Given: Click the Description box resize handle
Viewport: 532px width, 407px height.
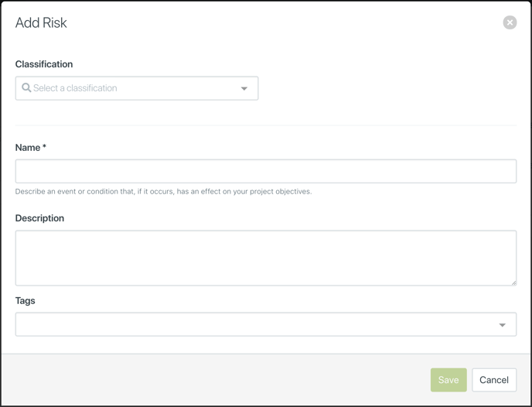Looking at the screenshot, I should point(513,282).
